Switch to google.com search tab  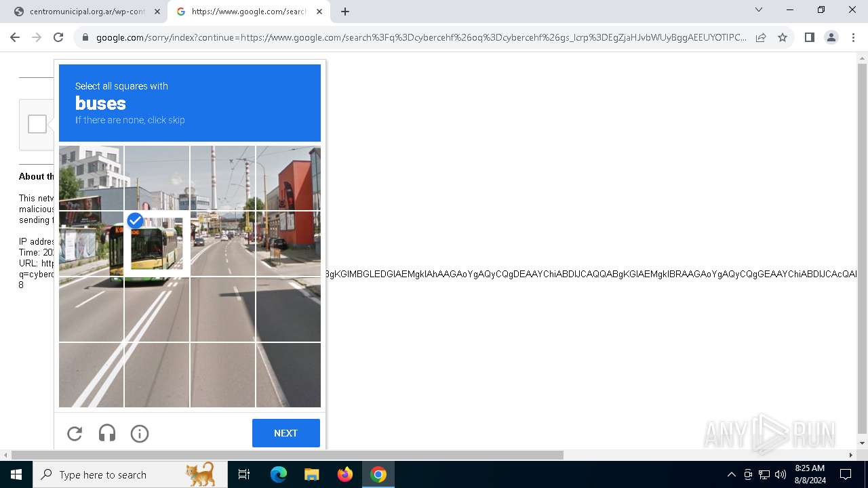(248, 12)
